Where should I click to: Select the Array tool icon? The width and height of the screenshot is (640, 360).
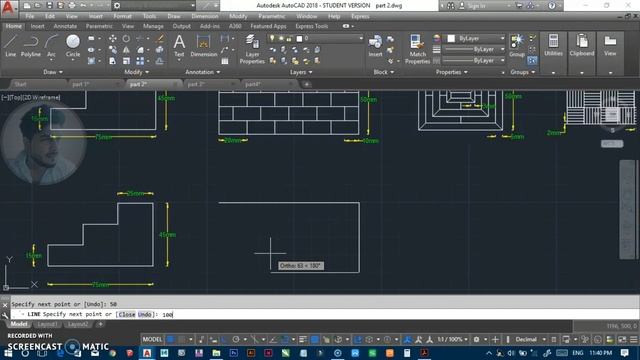(x=140, y=61)
